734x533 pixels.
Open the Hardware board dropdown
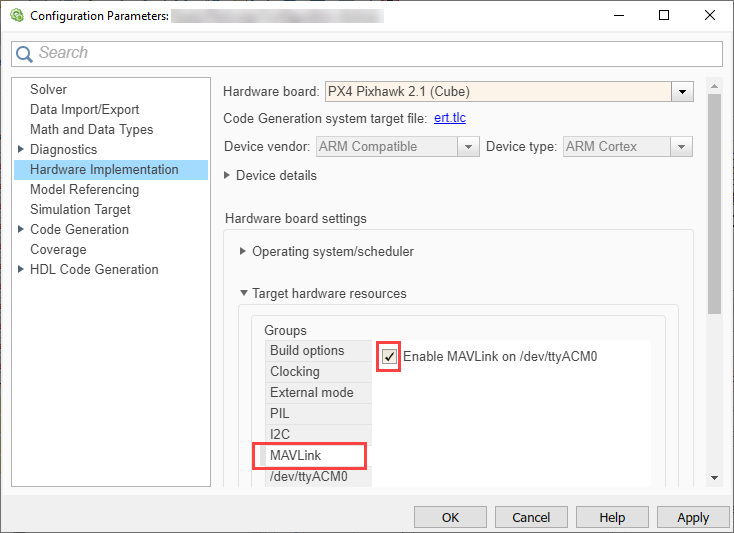(x=683, y=92)
